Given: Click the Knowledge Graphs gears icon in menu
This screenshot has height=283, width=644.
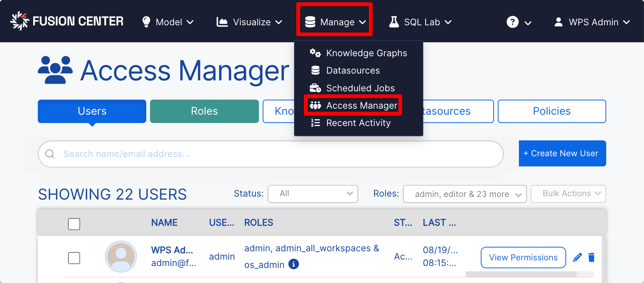Looking at the screenshot, I should (x=315, y=53).
